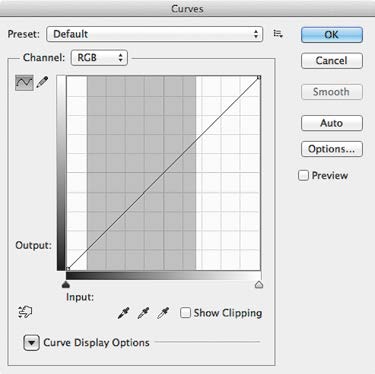This screenshot has height=374, width=375.
Task: Toggle the Show Clipping checkbox
Action: pyautogui.click(x=185, y=313)
